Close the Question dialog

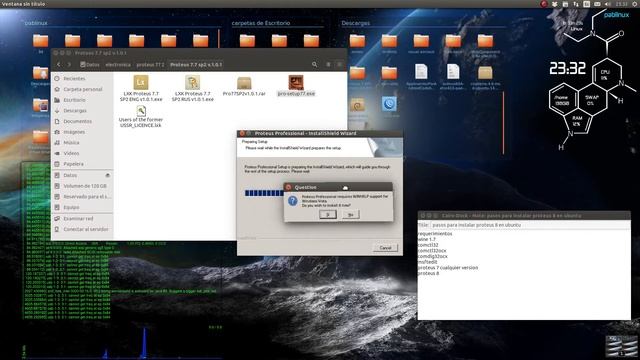[288, 187]
